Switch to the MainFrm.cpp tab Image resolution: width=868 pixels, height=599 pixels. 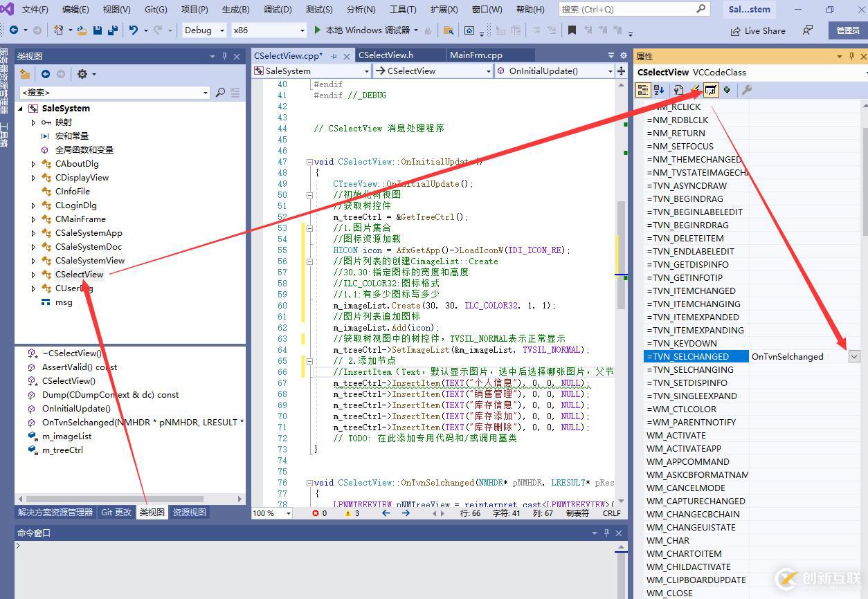pyautogui.click(x=476, y=55)
